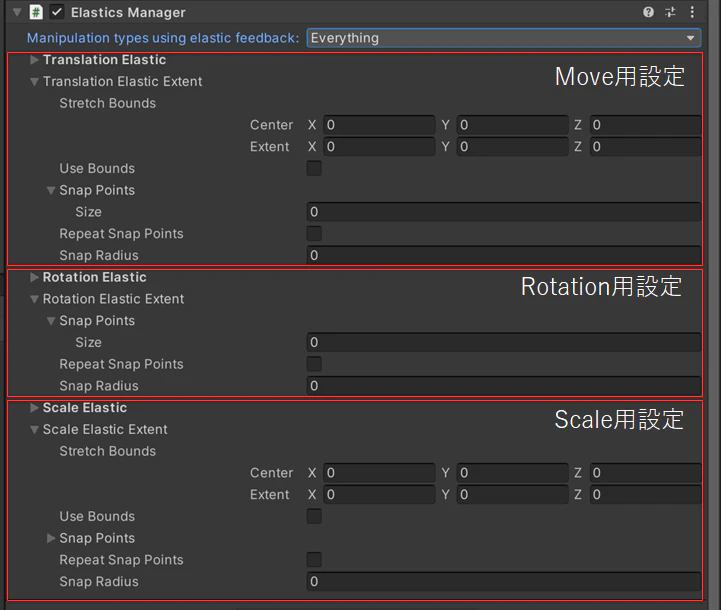Enable Use Bounds in Scale Elastic Extent
Screen dimensions: 721x610
click(314, 516)
